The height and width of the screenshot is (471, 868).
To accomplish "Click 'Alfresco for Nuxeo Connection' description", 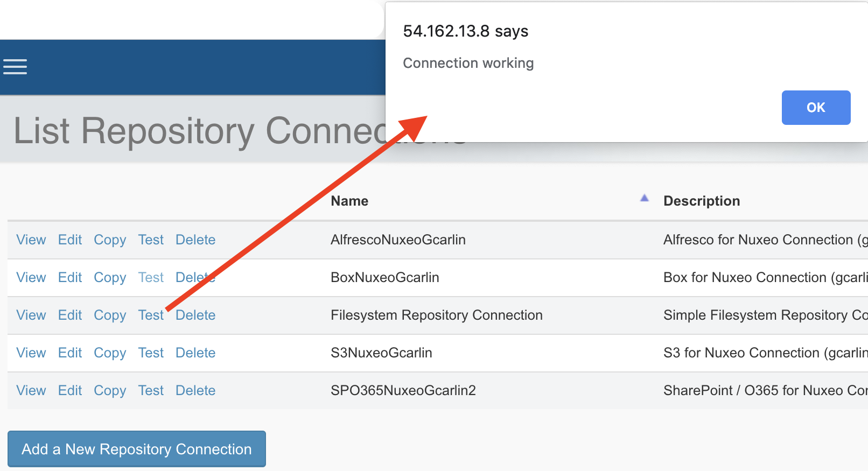I will pyautogui.click(x=766, y=240).
